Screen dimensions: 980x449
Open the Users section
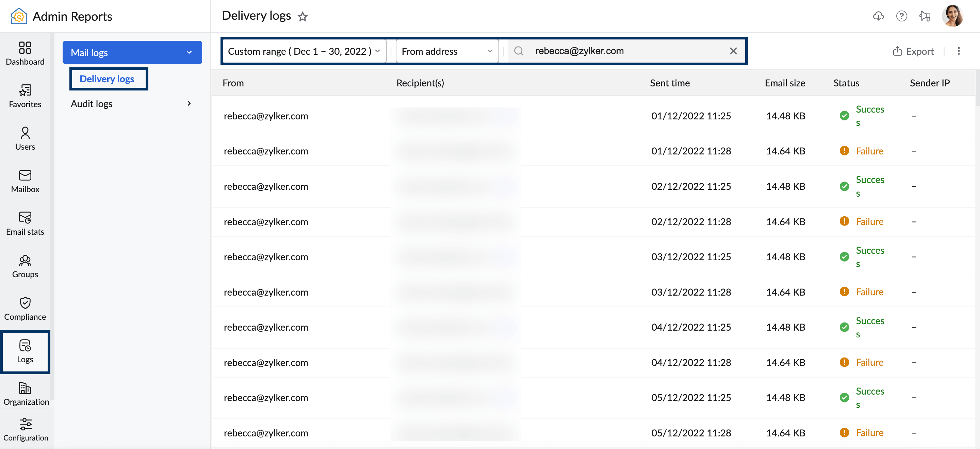25,138
